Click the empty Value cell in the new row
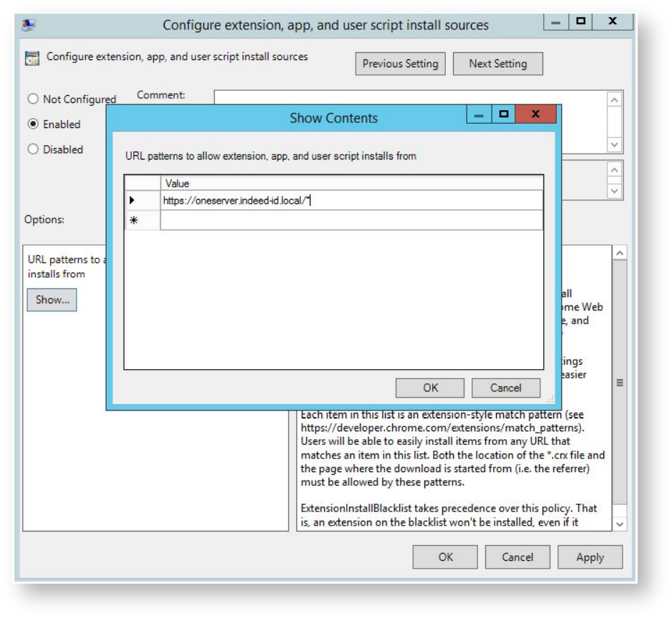The height and width of the screenshot is (618, 672). click(x=351, y=221)
